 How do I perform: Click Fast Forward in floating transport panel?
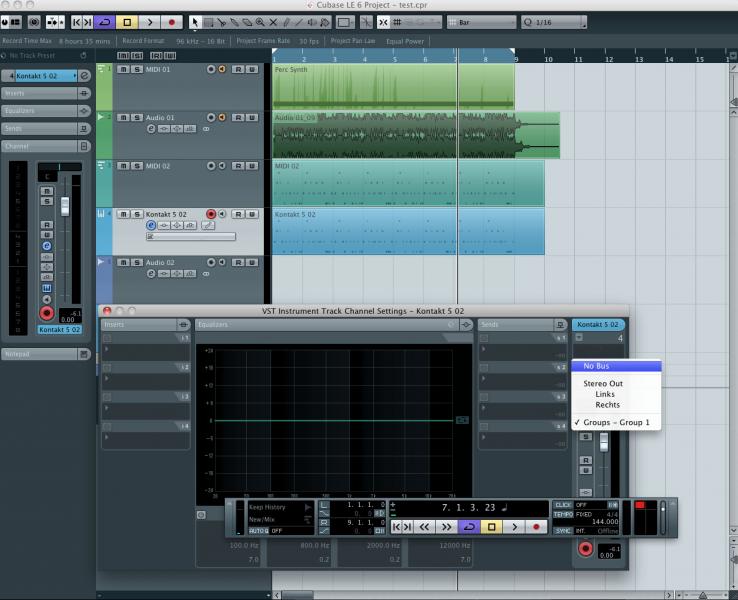click(446, 527)
